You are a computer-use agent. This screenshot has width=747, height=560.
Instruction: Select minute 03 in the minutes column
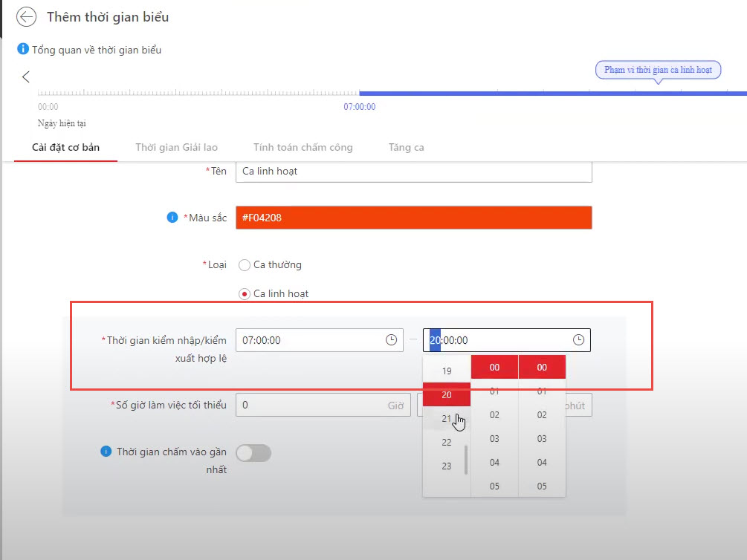[494, 439]
